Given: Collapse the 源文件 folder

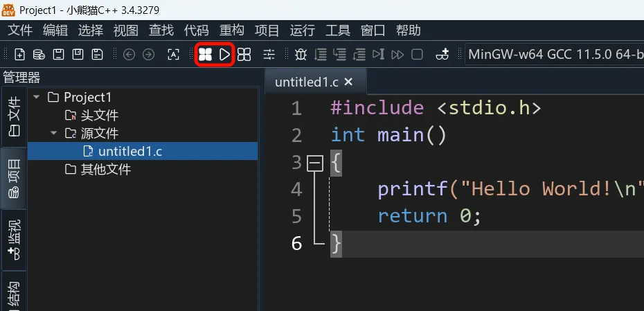Looking at the screenshot, I should (x=53, y=133).
